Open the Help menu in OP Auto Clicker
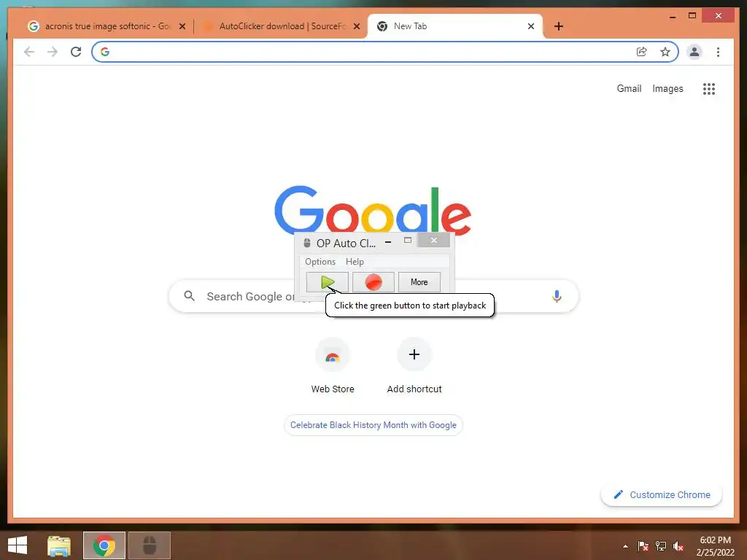The height and width of the screenshot is (560, 747). pyautogui.click(x=355, y=262)
